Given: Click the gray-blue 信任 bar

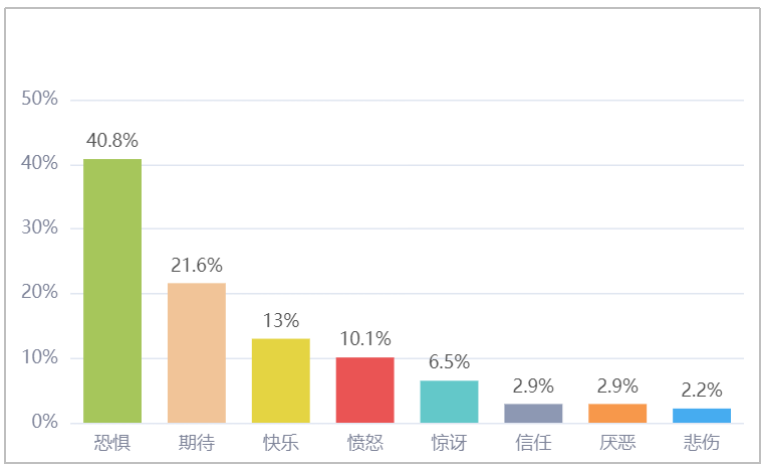Looking at the screenshot, I should click(x=533, y=413).
